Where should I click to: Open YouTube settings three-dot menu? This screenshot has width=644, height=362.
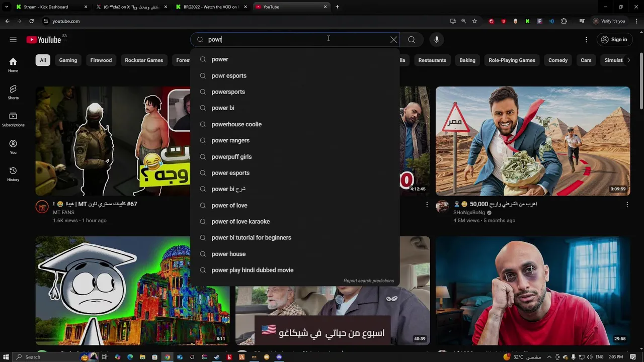586,40
